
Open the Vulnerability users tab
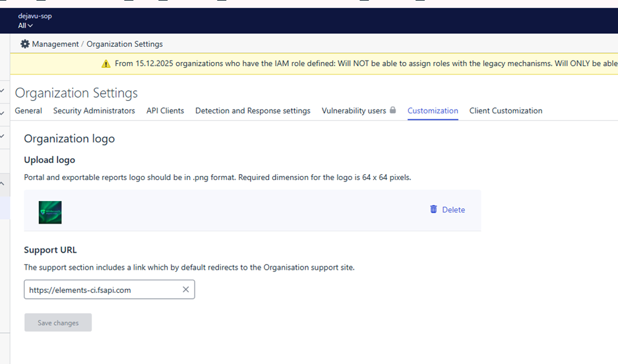pyautogui.click(x=354, y=111)
